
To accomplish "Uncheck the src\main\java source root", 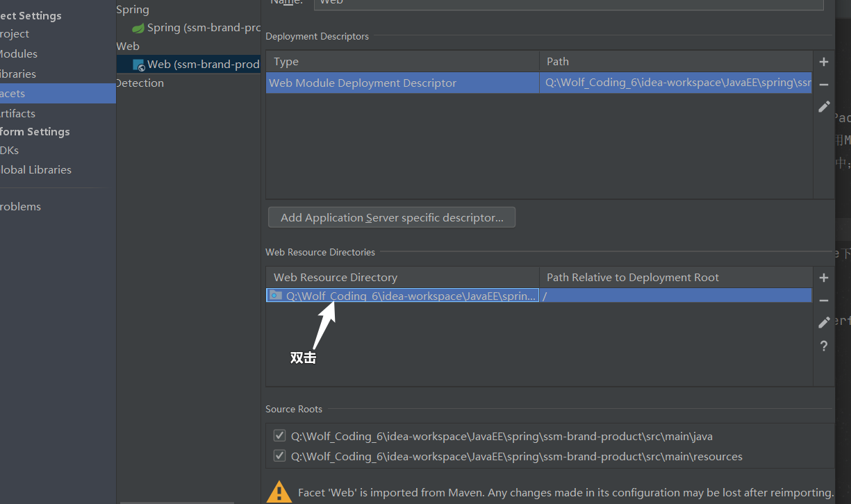I will [279, 436].
